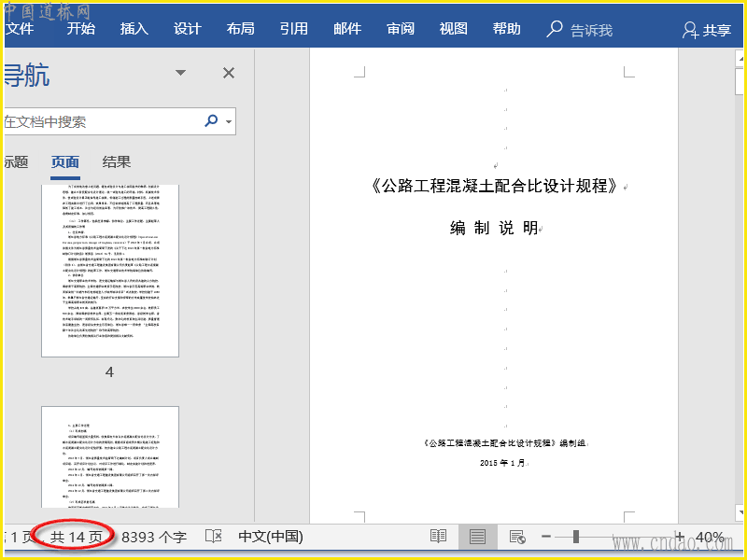This screenshot has height=560, width=747.
Task: Select page 4 thumbnail in navigation pane
Action: (110, 271)
